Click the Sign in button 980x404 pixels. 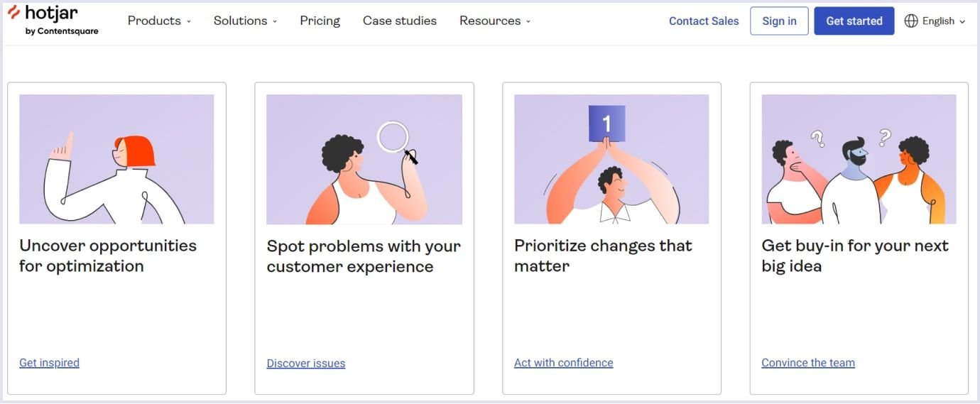pos(779,21)
